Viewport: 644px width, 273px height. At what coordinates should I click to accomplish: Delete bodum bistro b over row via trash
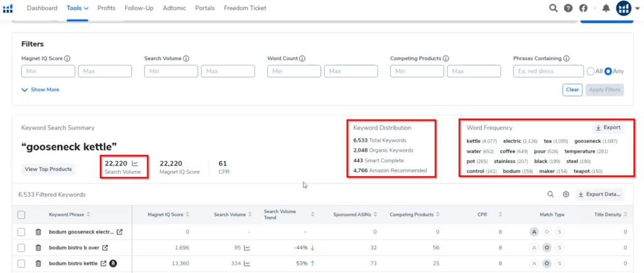[38, 248]
